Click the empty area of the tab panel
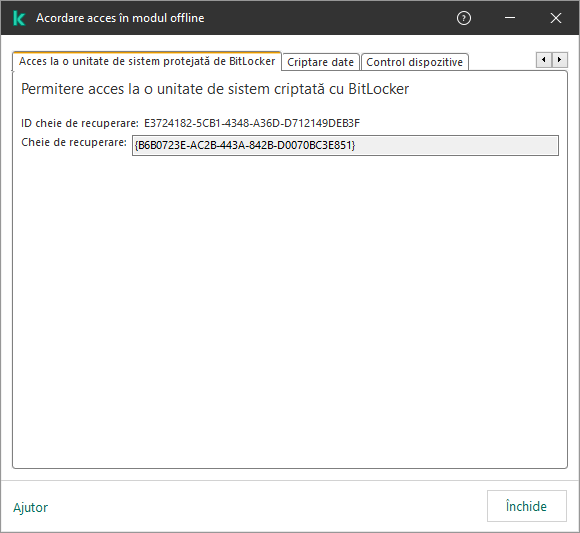The image size is (580, 533). (290, 311)
